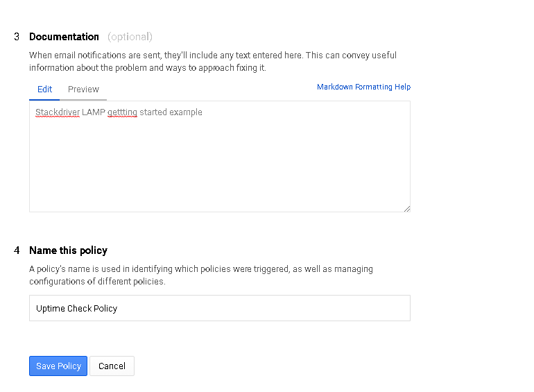534x392 pixels.
Task: Click the underlined word "Stackdriver"
Action: [x=58, y=112]
